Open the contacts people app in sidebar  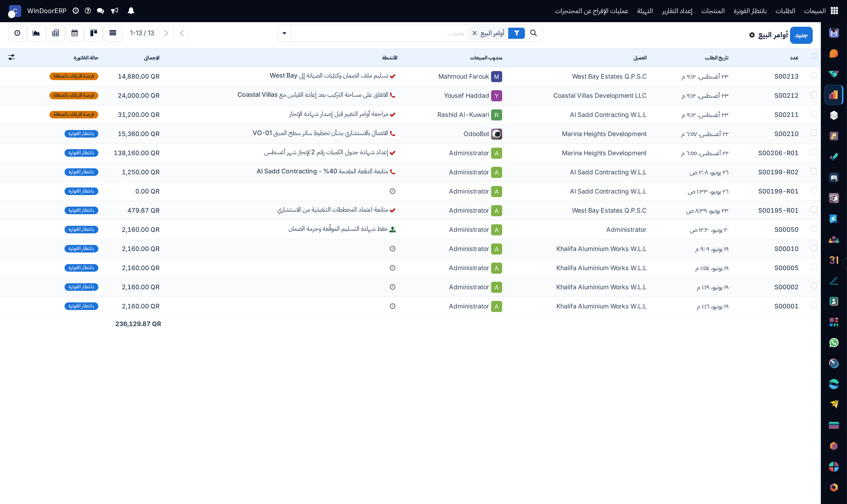coord(834,239)
